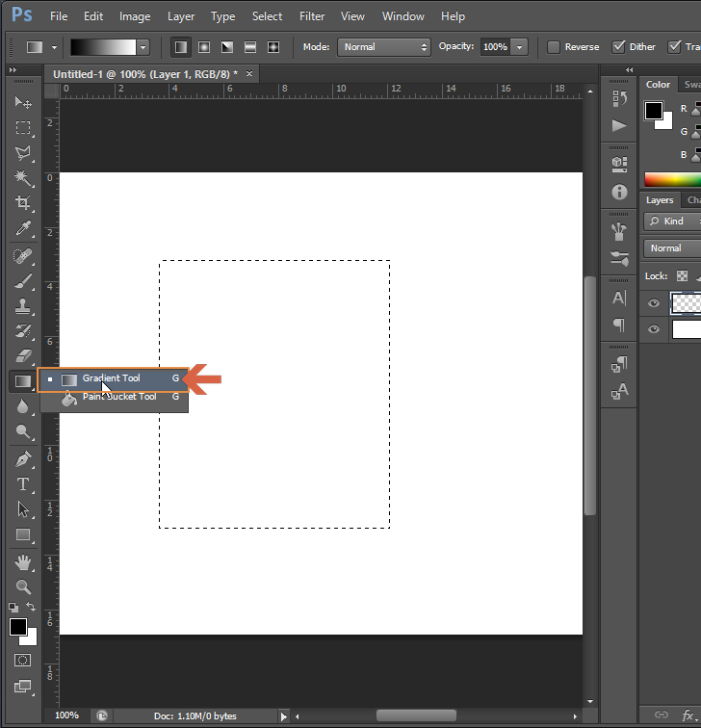Select the Brush tool
Viewport: 701px width, 728px height.
coord(23,281)
